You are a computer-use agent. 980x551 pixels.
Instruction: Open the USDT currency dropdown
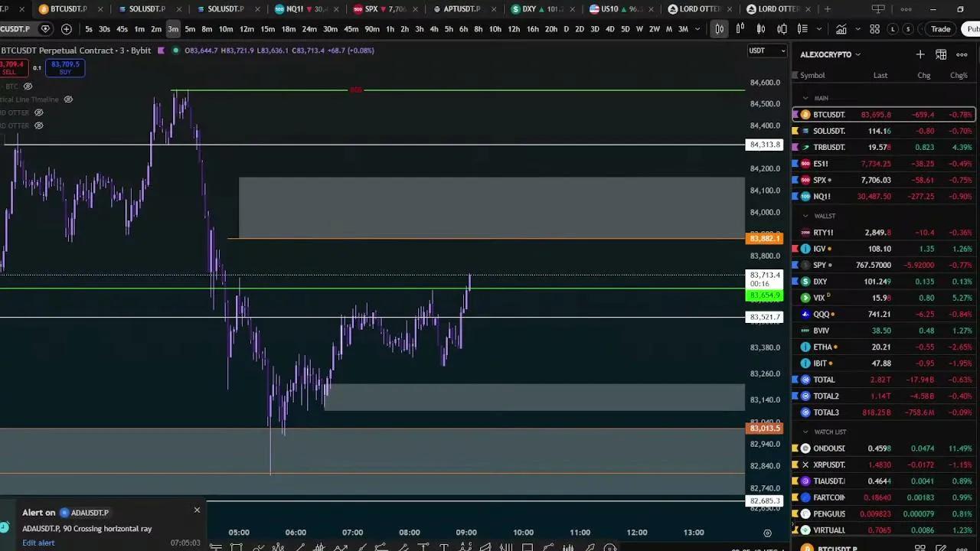pos(766,51)
